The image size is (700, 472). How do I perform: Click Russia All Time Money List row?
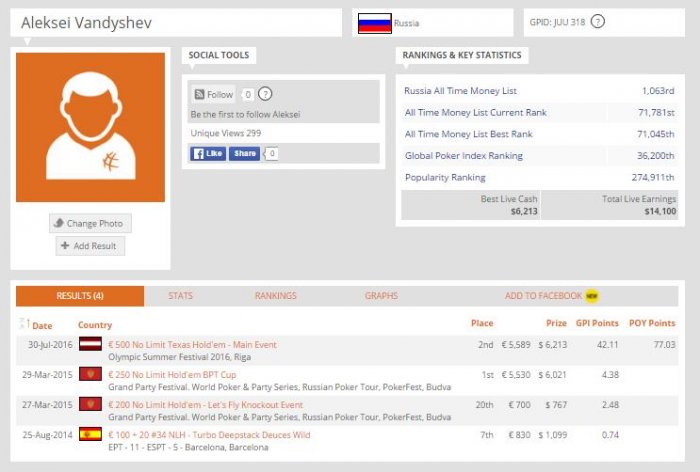(539, 91)
